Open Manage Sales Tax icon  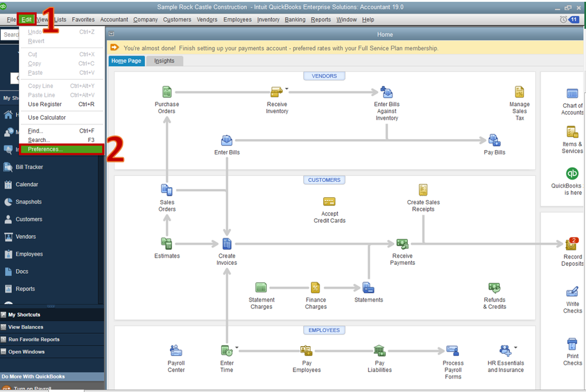point(520,92)
